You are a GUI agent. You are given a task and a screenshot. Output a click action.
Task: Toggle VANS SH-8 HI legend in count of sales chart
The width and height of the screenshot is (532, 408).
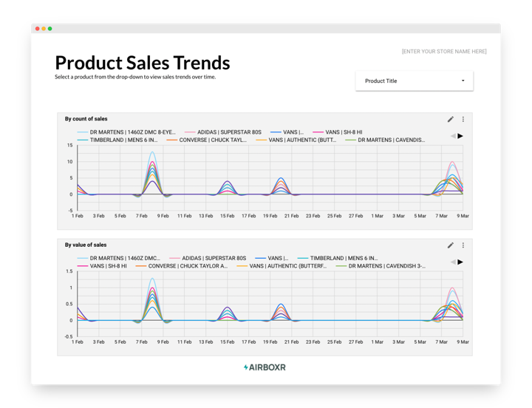click(x=338, y=132)
